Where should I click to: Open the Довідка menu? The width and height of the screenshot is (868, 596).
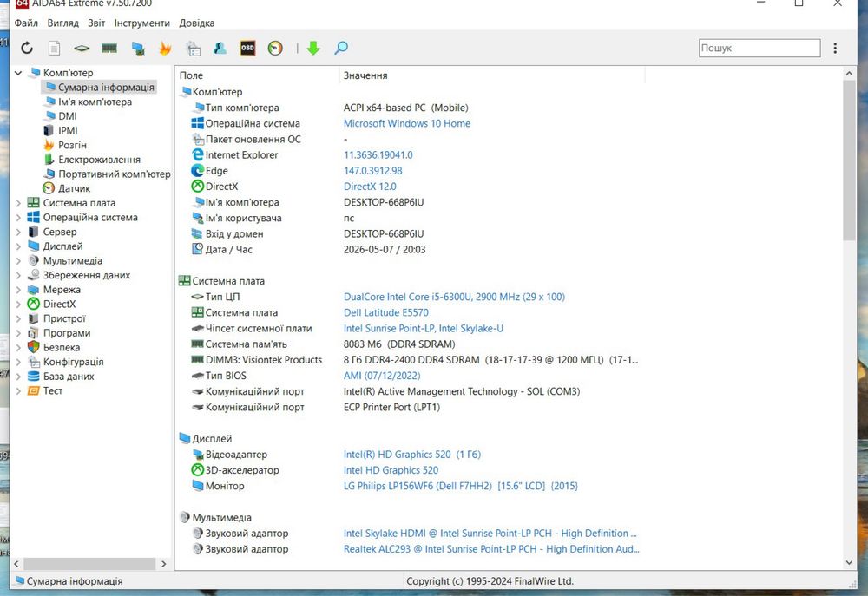point(196,23)
